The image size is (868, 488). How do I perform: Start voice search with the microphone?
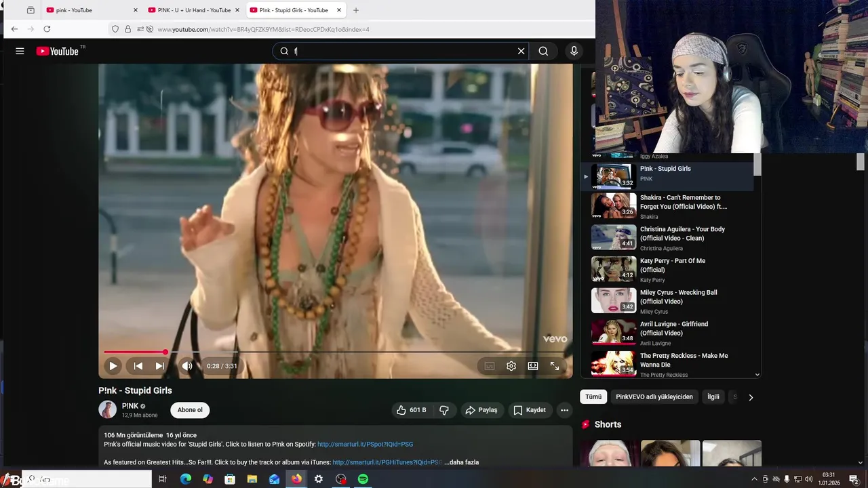[x=574, y=51]
